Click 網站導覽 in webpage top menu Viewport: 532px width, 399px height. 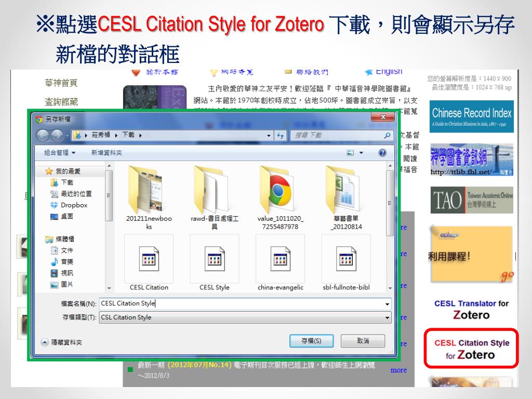[x=237, y=72]
